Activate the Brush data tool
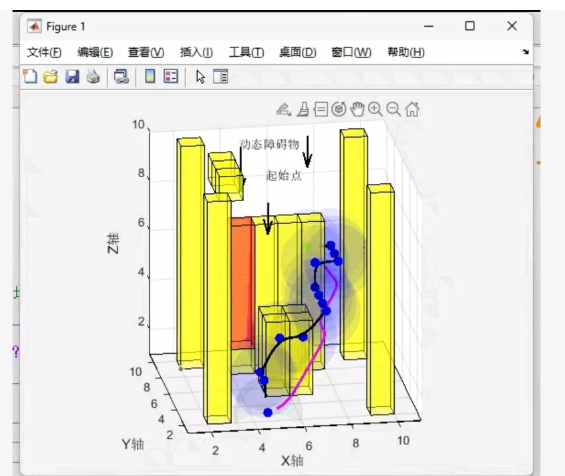The image size is (565, 476). point(303,109)
